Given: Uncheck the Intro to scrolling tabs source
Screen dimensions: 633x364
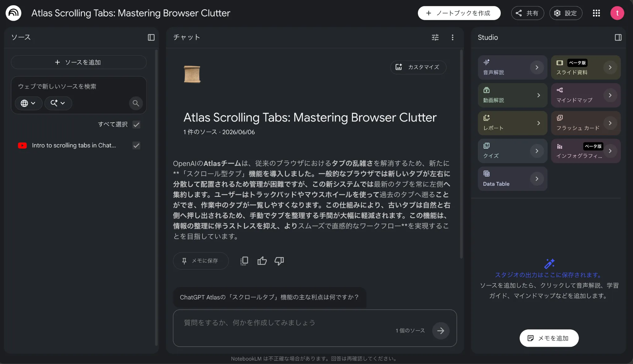Looking at the screenshot, I should [136, 146].
